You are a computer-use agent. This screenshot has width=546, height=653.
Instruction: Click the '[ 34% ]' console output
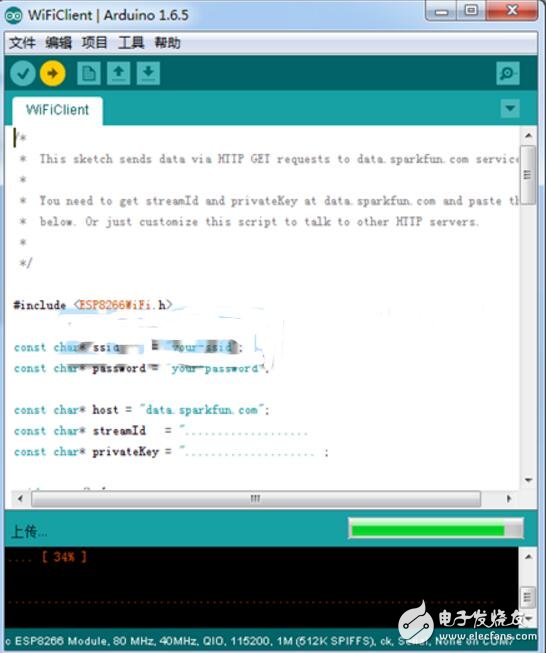[64, 556]
